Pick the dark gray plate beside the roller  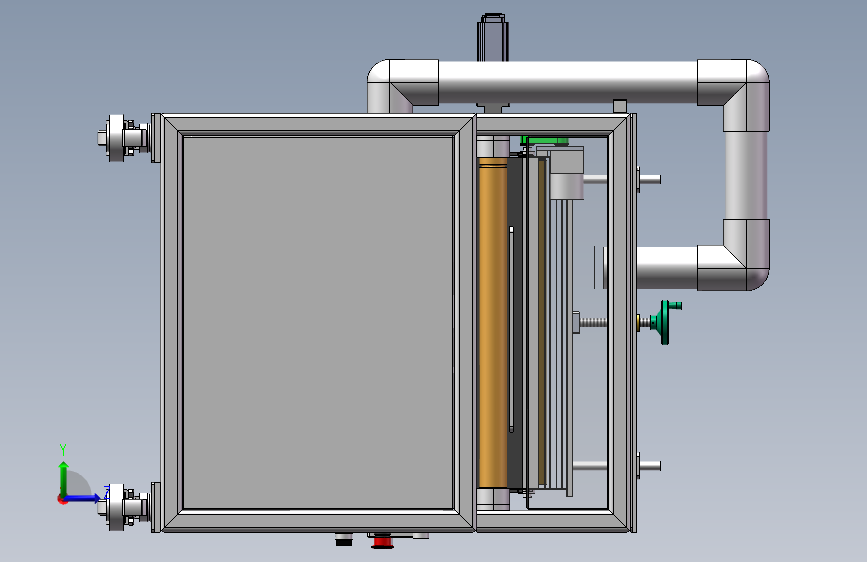[x=515, y=323]
